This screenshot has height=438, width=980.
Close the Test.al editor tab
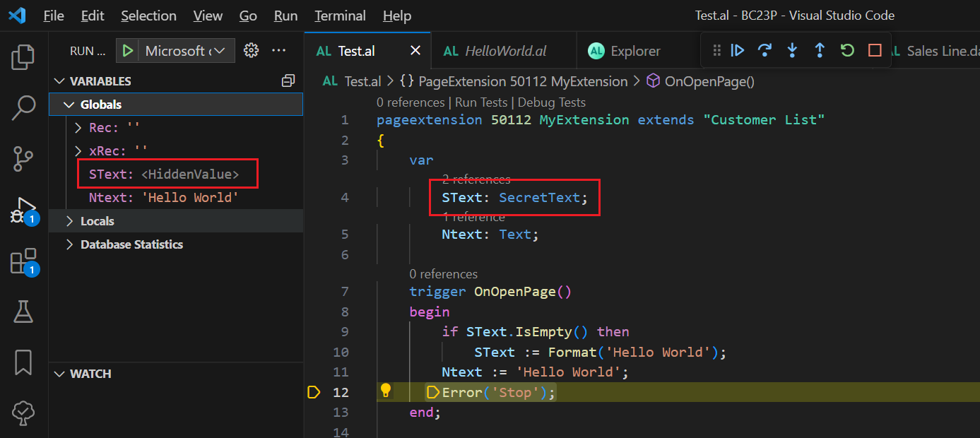pyautogui.click(x=415, y=51)
